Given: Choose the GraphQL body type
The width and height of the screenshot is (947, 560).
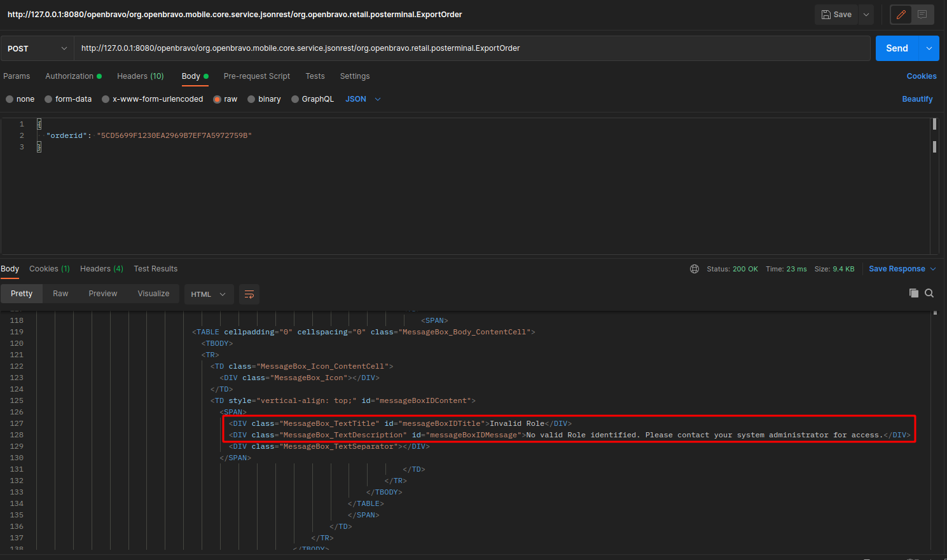Looking at the screenshot, I should [x=295, y=99].
